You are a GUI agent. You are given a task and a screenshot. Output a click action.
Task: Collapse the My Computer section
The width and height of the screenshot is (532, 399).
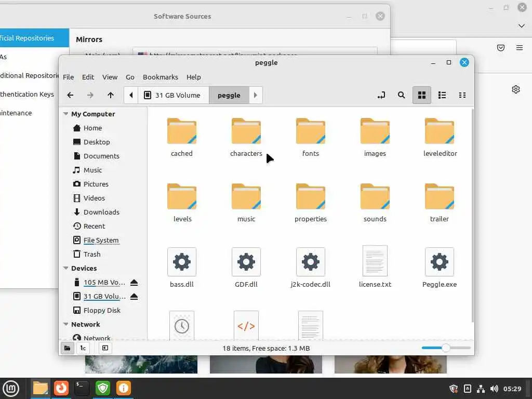click(x=66, y=114)
